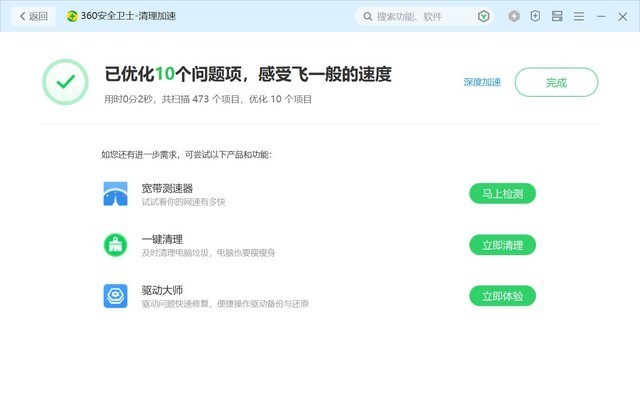Click the 一键清理 broom icon

[x=116, y=245]
